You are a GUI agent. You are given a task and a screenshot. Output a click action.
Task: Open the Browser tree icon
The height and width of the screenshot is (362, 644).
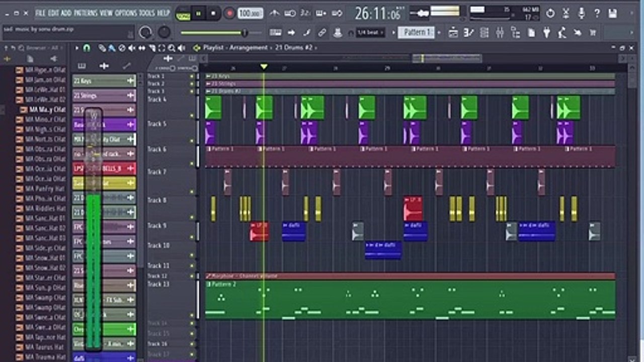(x=515, y=33)
